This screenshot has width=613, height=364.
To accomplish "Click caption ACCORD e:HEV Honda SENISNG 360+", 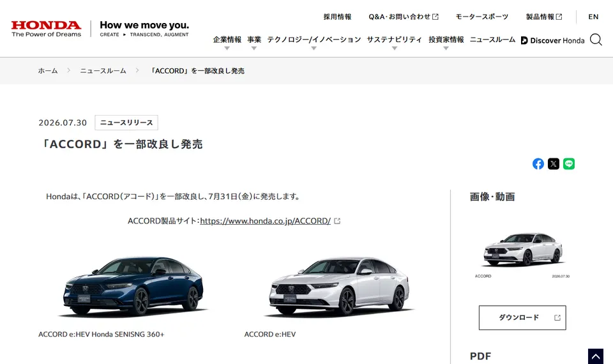I will click(102, 334).
